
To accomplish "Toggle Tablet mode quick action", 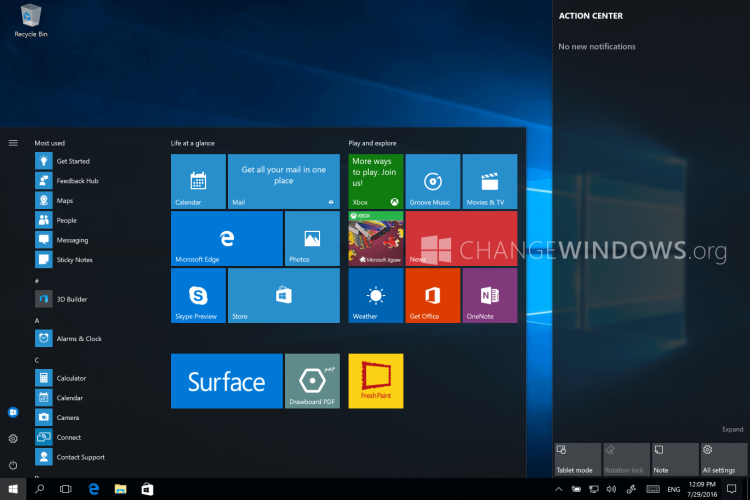I will (x=577, y=459).
